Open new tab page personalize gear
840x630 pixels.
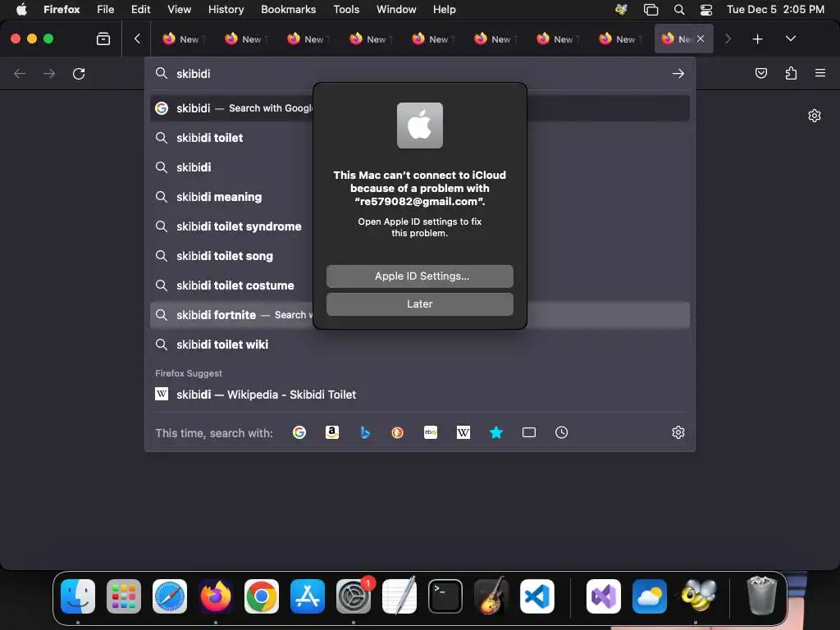[x=815, y=116]
